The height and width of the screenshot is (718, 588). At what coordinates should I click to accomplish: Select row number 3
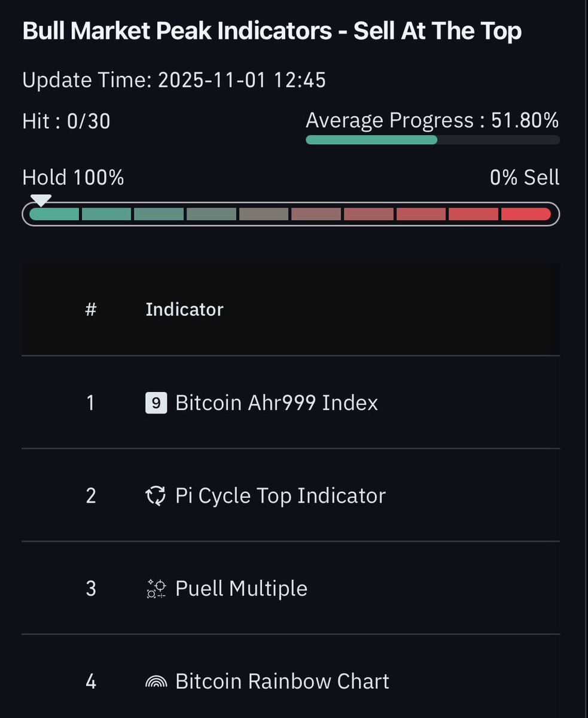(x=91, y=589)
